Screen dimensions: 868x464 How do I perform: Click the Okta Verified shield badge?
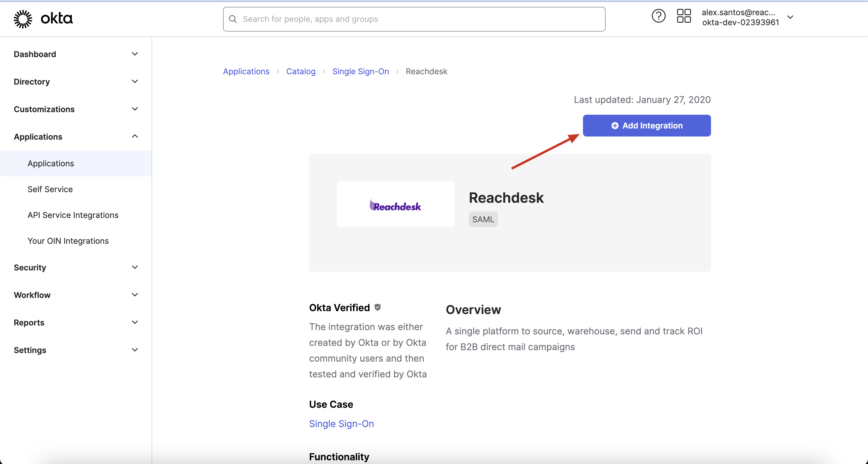pos(377,307)
